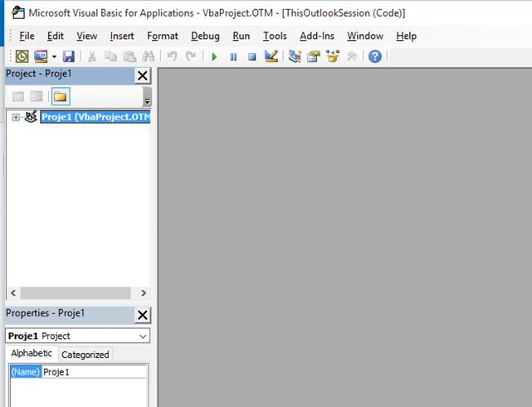The width and height of the screenshot is (532, 407).
Task: Open the Debug menu
Action: point(205,36)
